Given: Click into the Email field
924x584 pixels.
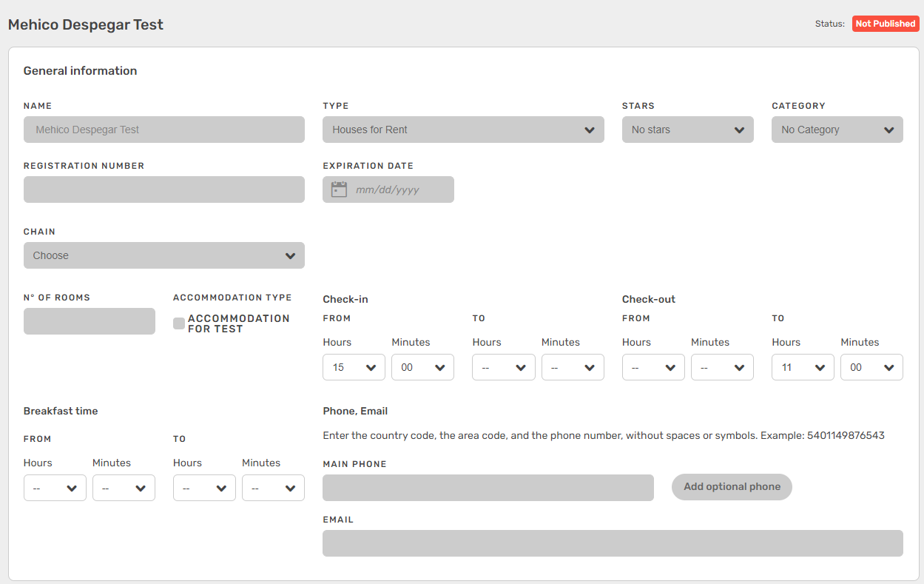Looking at the screenshot, I should (613, 543).
